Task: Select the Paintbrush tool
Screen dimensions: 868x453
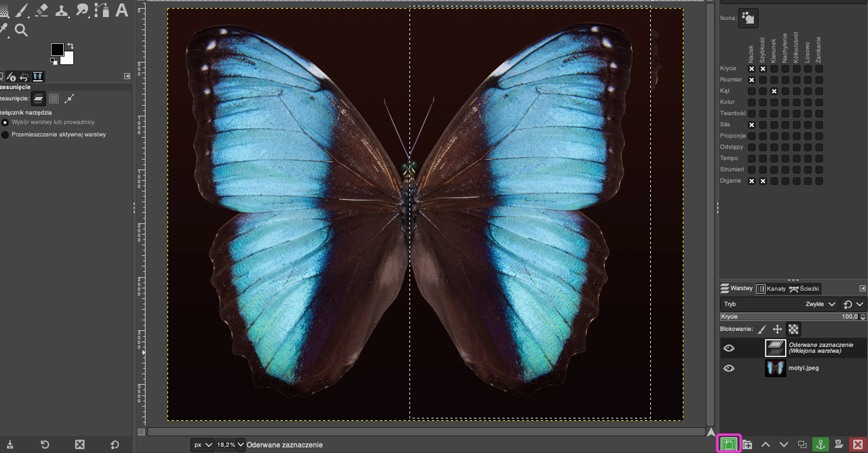Action: click(x=21, y=10)
